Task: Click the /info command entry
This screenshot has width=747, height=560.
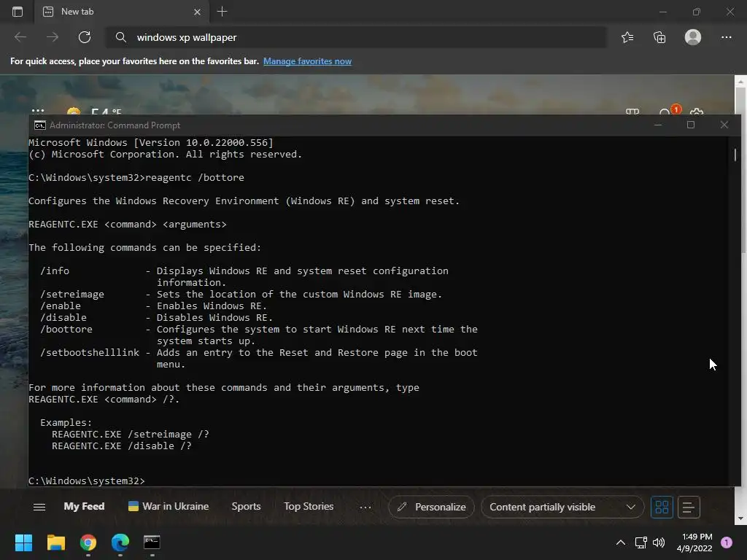Action: (55, 271)
